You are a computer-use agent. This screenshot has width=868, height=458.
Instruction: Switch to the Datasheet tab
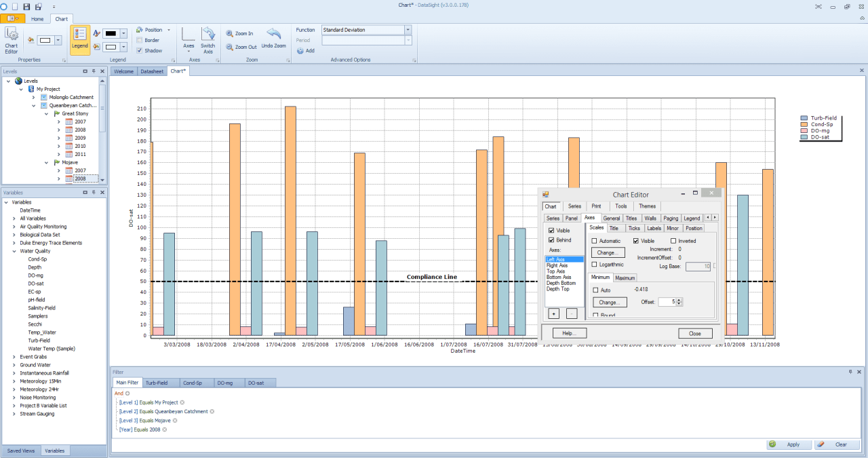coord(151,71)
